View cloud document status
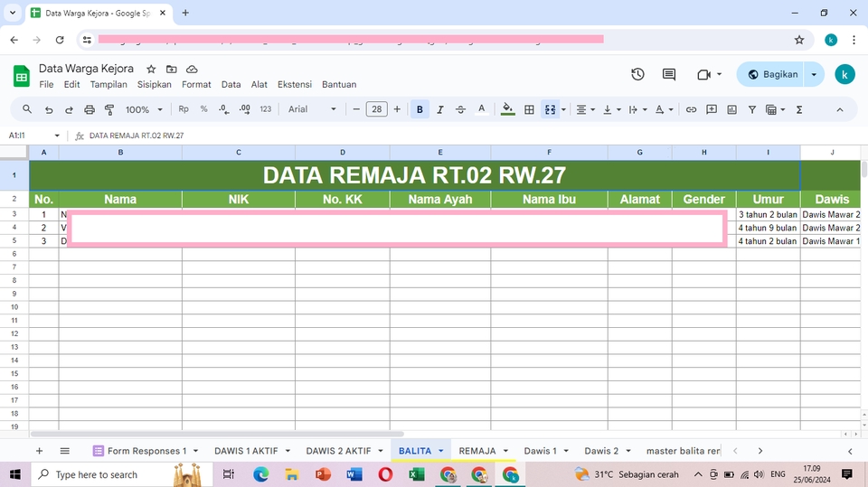The image size is (868, 487). [192, 70]
